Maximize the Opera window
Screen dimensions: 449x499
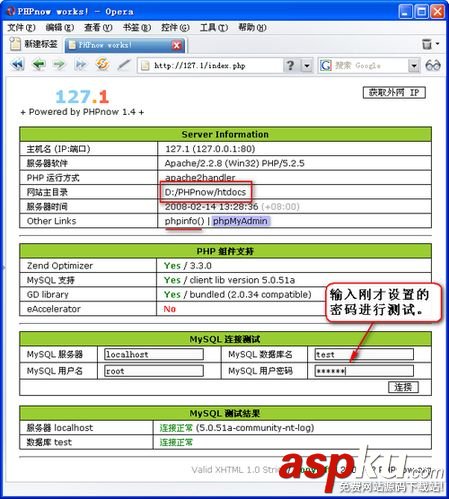pyautogui.click(x=421, y=12)
